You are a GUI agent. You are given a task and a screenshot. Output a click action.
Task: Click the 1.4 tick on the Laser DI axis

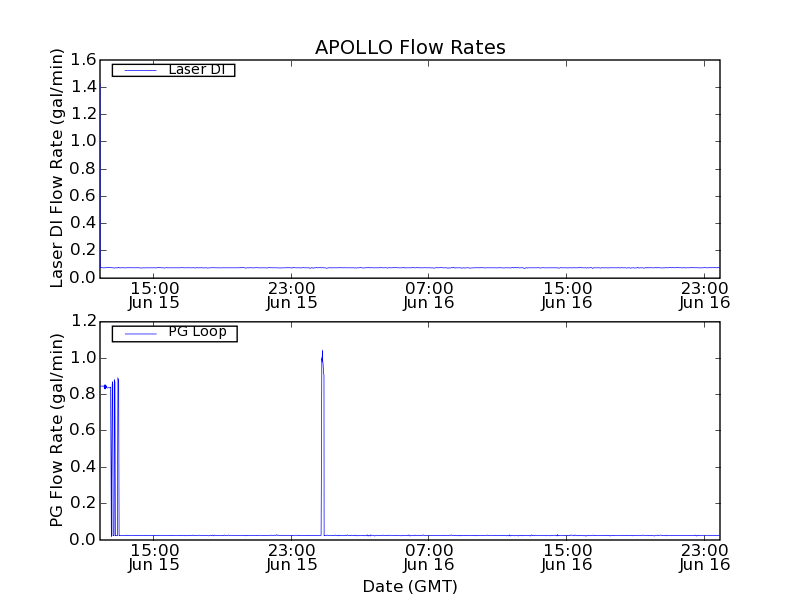coord(83,87)
